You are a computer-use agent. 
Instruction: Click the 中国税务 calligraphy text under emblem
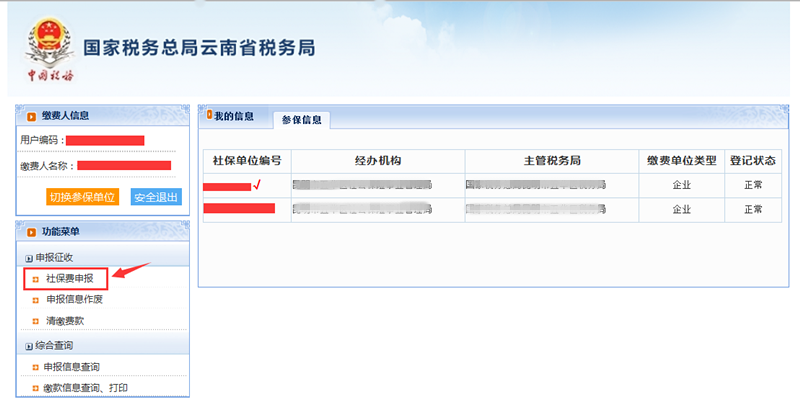(x=51, y=76)
